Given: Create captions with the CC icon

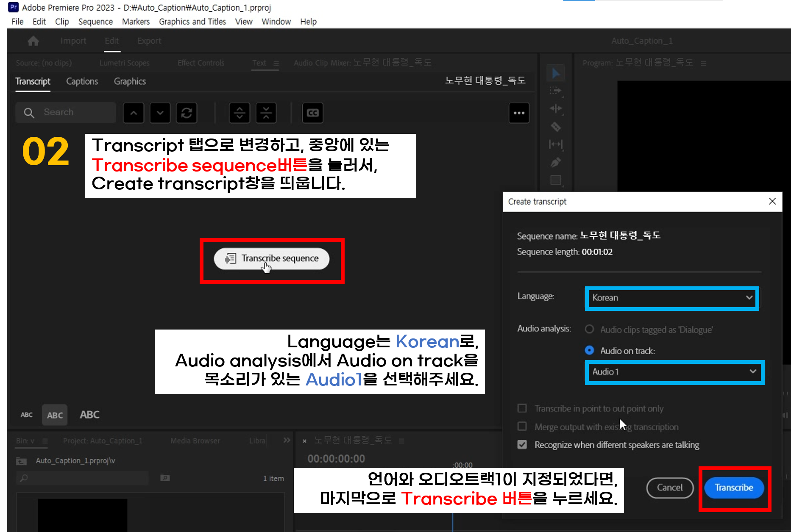Looking at the screenshot, I should 313,113.
